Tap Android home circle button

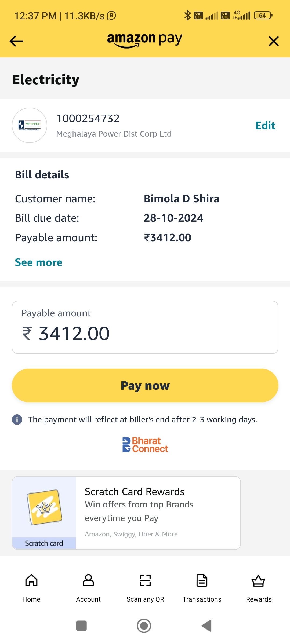pos(144,626)
